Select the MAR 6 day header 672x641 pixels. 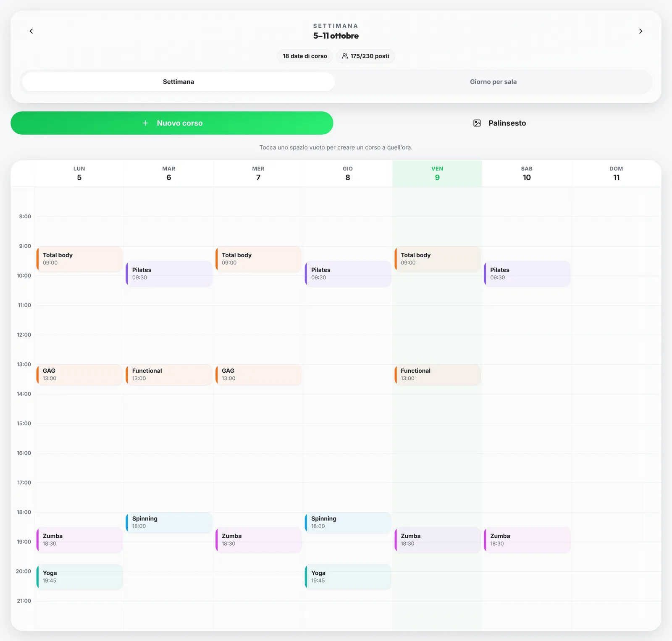169,173
